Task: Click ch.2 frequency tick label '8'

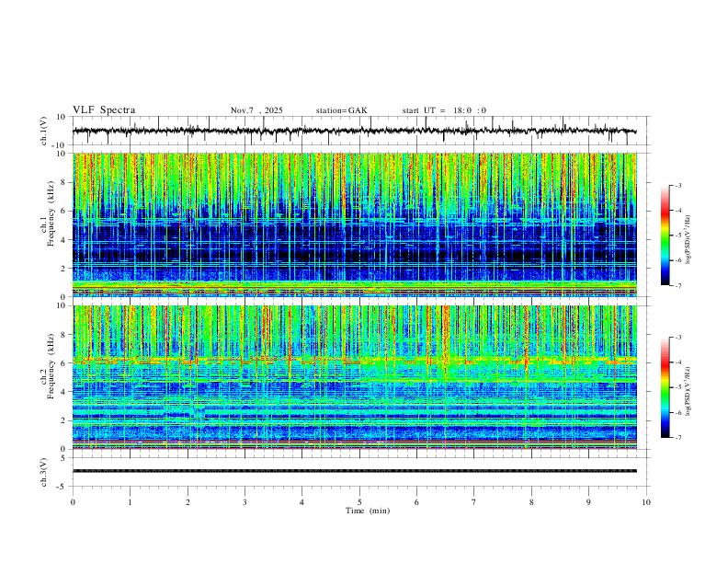Action: [x=65, y=335]
